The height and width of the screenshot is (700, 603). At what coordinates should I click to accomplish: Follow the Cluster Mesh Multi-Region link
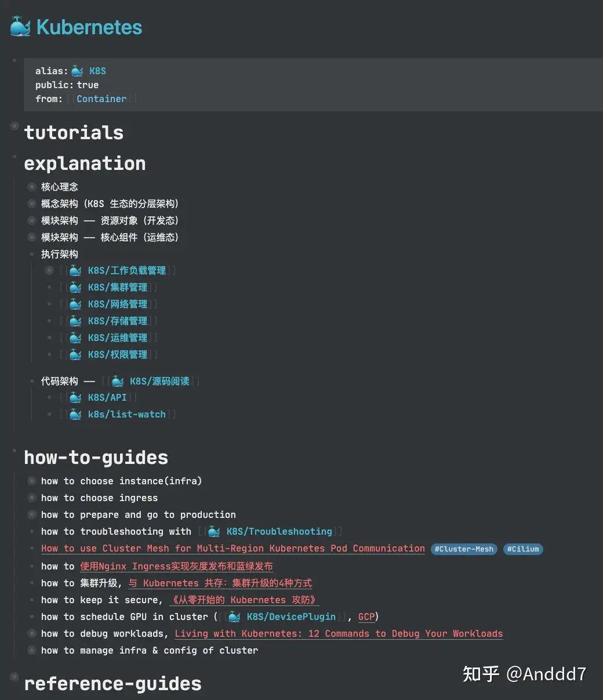coord(233,549)
